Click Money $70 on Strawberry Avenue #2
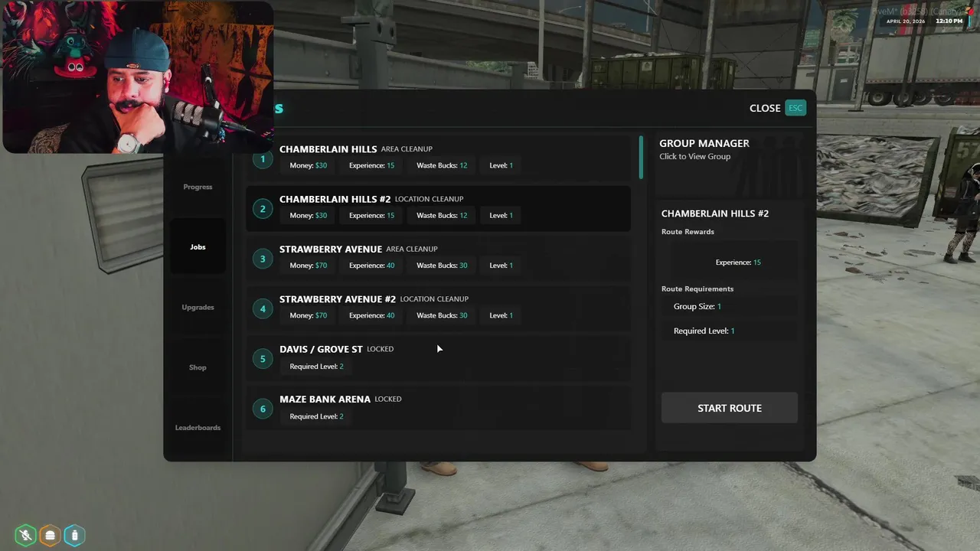 [x=309, y=315]
